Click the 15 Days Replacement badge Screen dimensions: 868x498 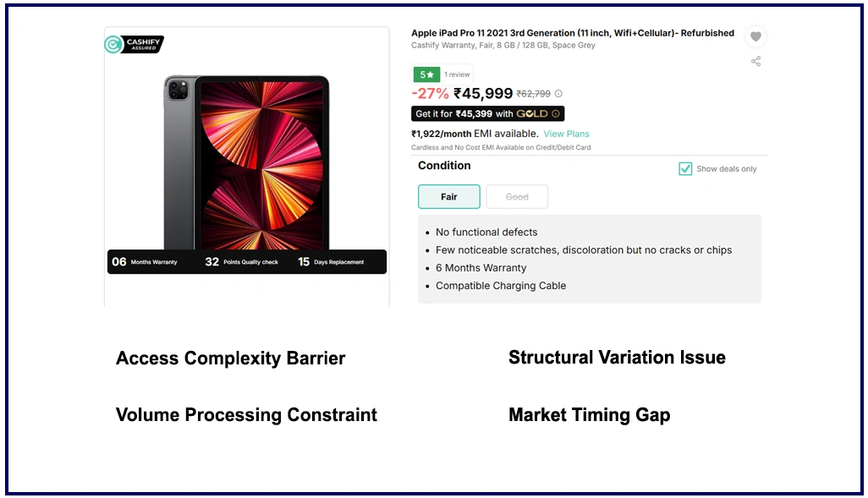point(331,262)
